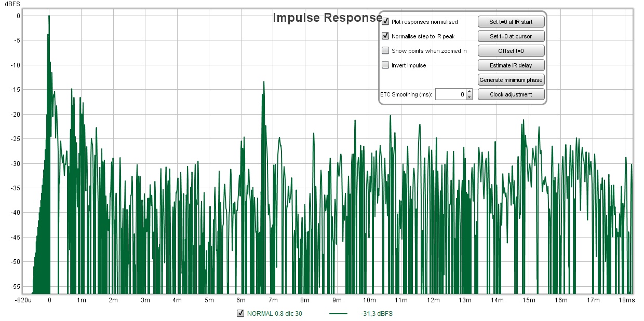Click the Impulse Response graph title
The height and width of the screenshot is (321, 644).
pos(328,18)
